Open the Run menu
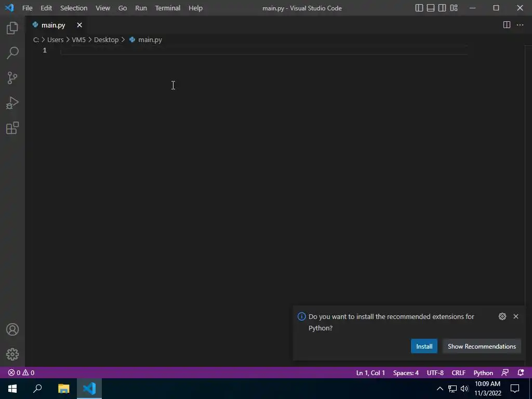The width and height of the screenshot is (532, 399). pyautogui.click(x=141, y=8)
